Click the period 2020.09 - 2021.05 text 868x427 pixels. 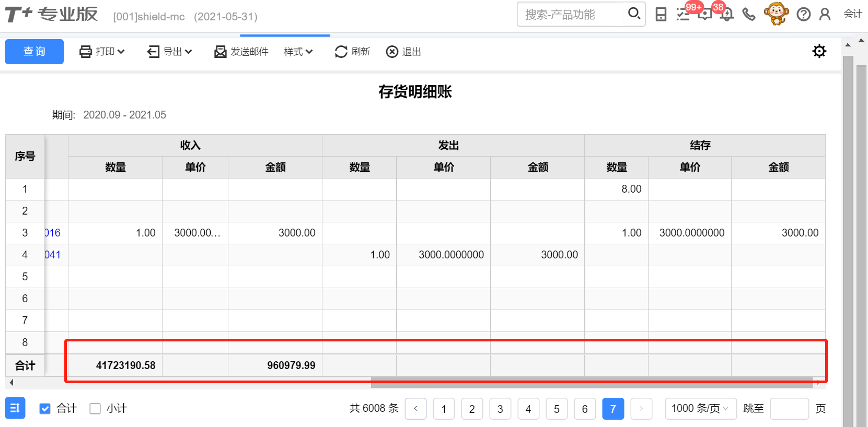124,115
